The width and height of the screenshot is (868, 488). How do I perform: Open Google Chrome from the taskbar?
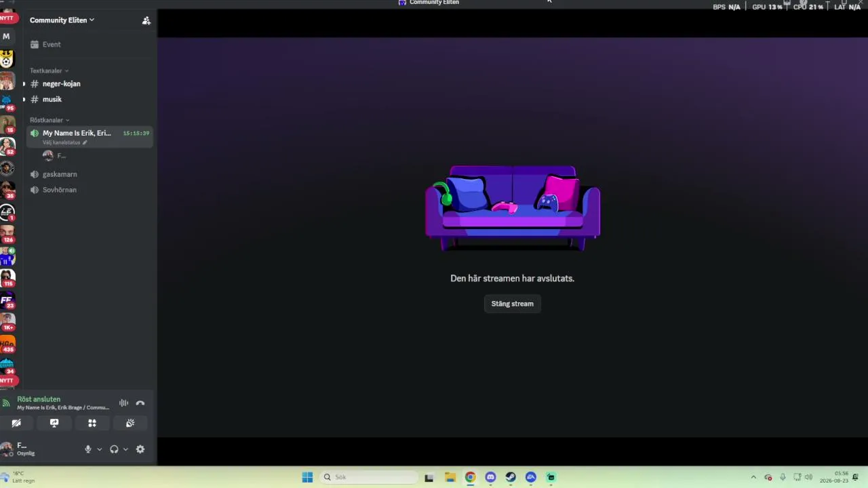(x=470, y=477)
